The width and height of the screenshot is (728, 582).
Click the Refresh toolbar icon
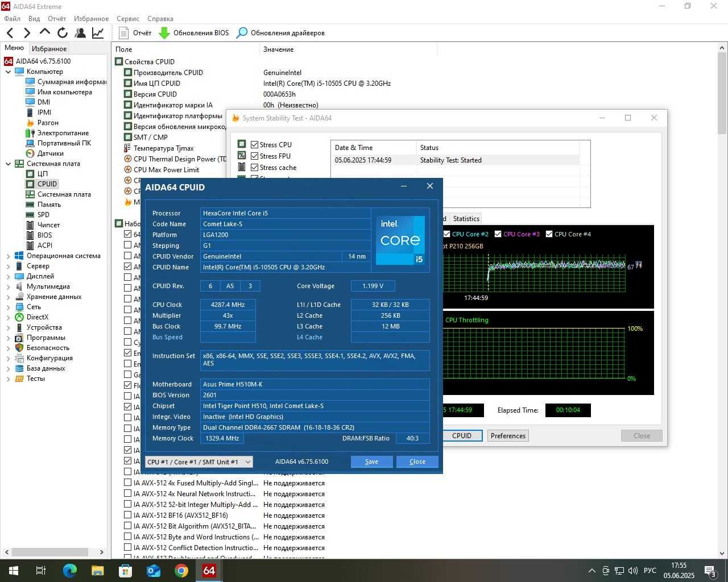point(63,33)
